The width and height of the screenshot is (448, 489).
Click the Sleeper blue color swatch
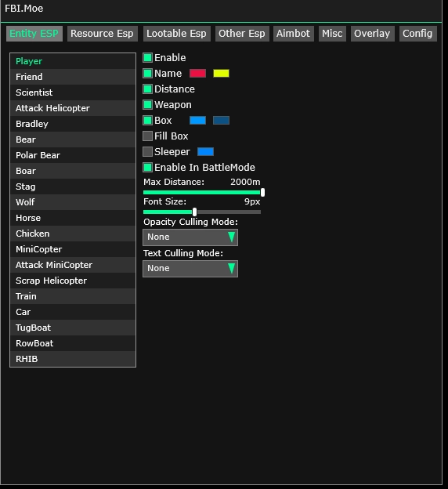tap(205, 151)
